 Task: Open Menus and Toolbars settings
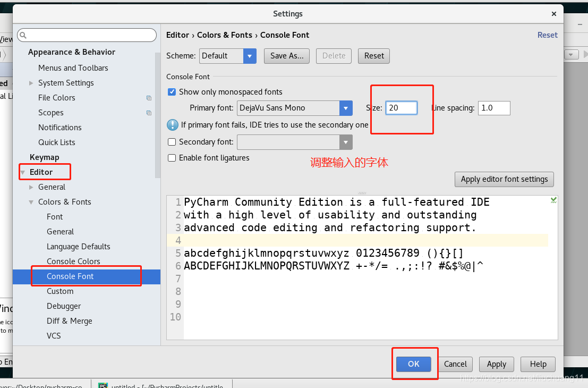(73, 68)
